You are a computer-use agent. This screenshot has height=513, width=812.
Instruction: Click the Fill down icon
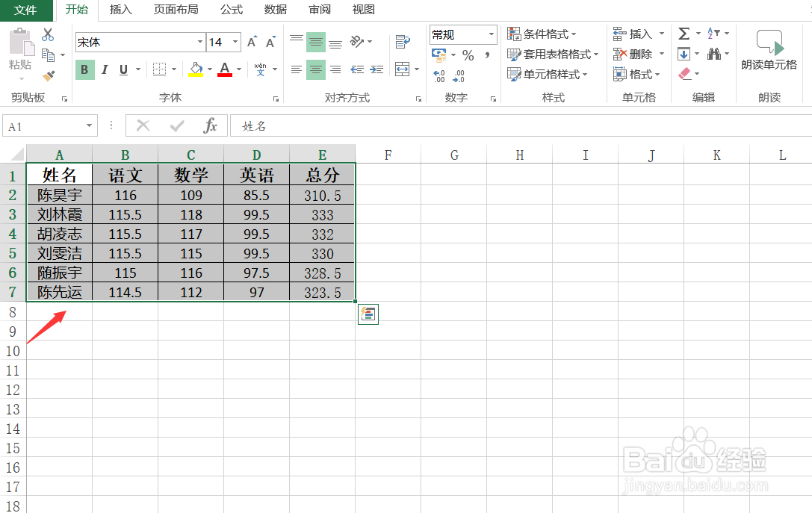(x=684, y=54)
